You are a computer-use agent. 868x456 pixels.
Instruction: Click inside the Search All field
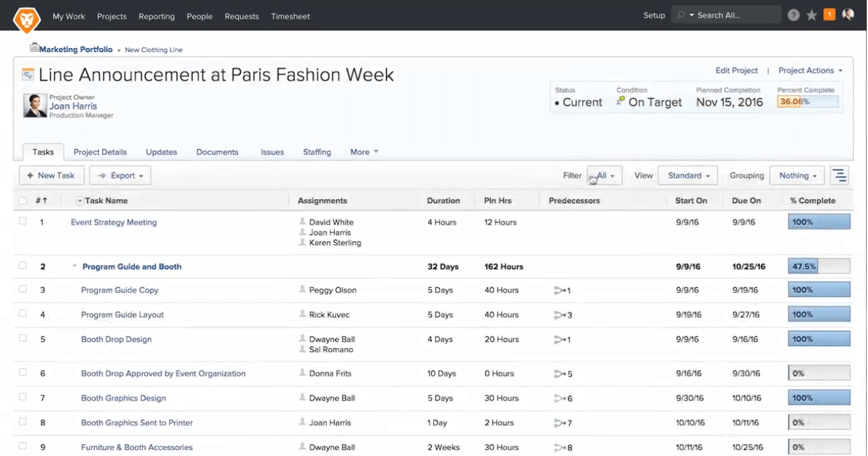[x=732, y=15]
